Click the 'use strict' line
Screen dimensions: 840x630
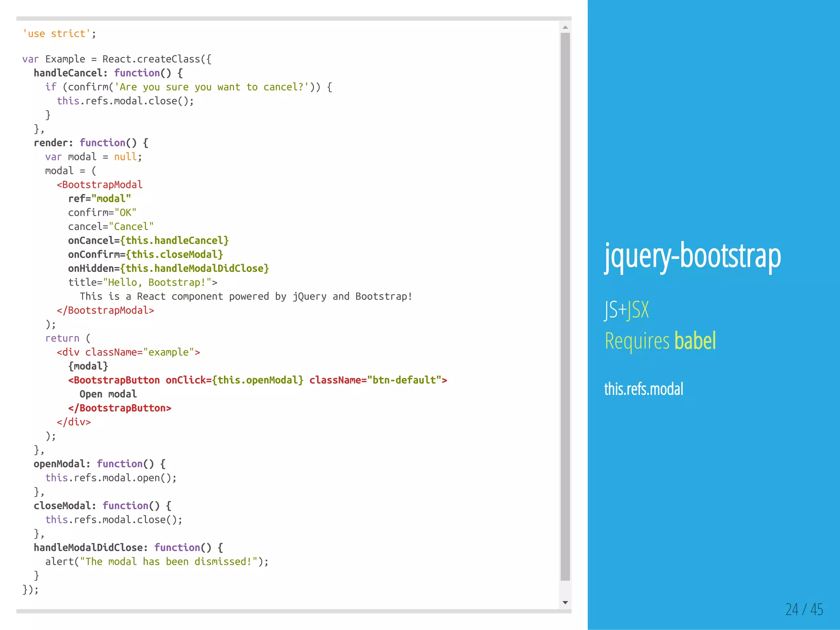tap(59, 34)
